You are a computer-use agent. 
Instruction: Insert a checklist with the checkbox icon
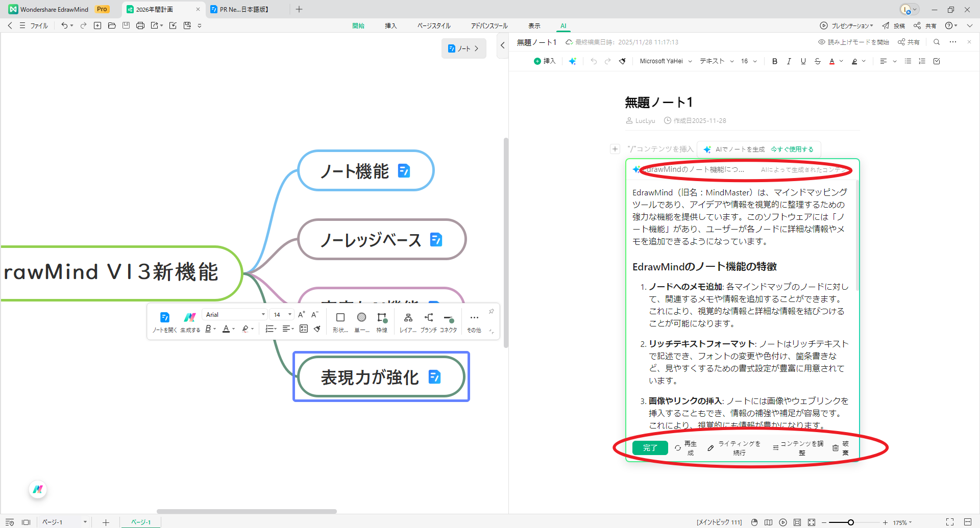[x=936, y=61]
